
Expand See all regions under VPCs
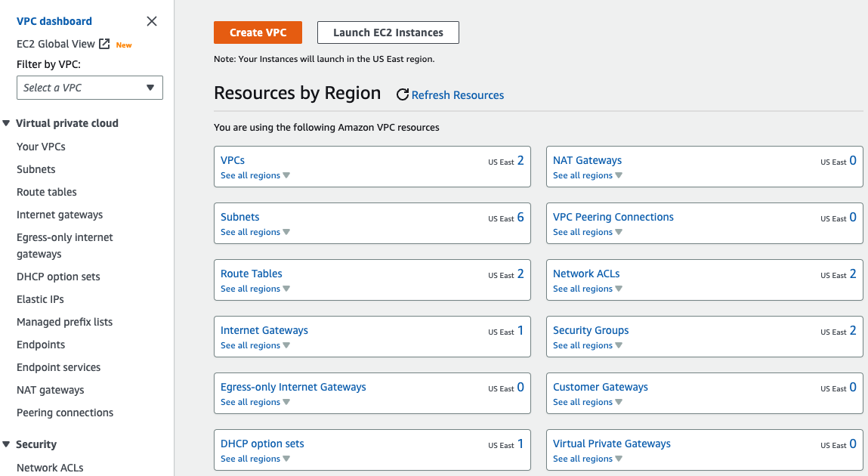tap(255, 175)
